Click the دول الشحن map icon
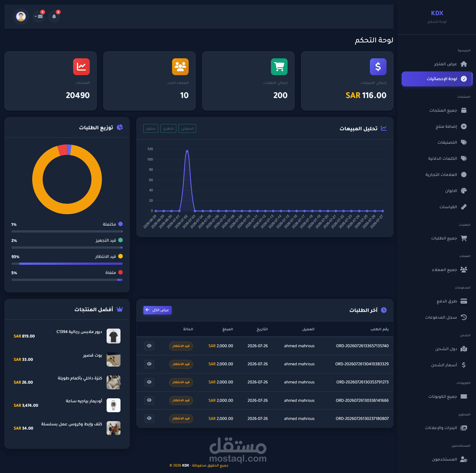Viewport: 476px width, 473px height. [x=464, y=349]
